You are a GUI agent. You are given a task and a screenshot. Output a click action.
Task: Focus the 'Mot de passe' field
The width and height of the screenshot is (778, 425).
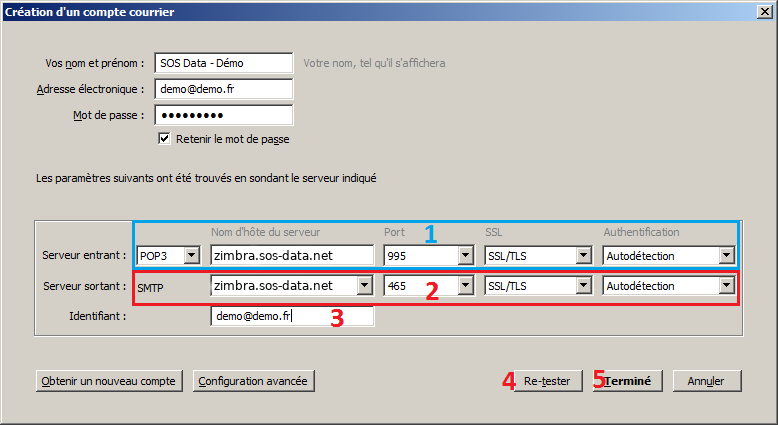pos(224,115)
